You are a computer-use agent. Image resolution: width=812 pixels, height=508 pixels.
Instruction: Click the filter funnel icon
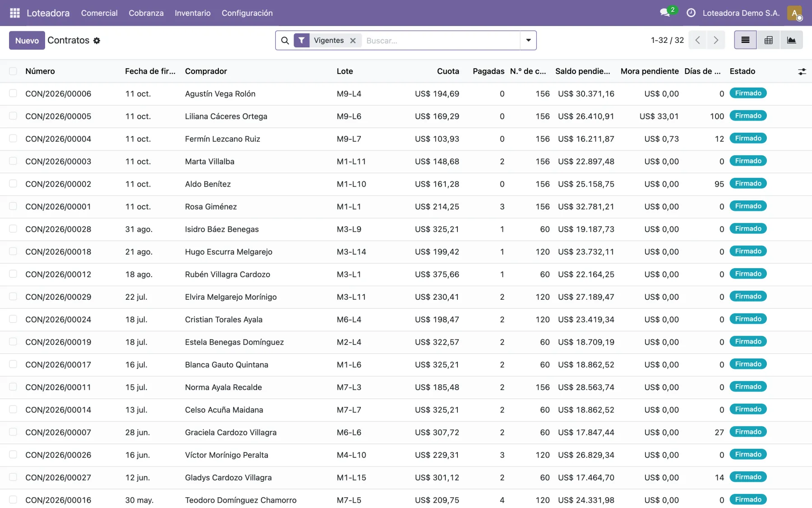pos(301,40)
